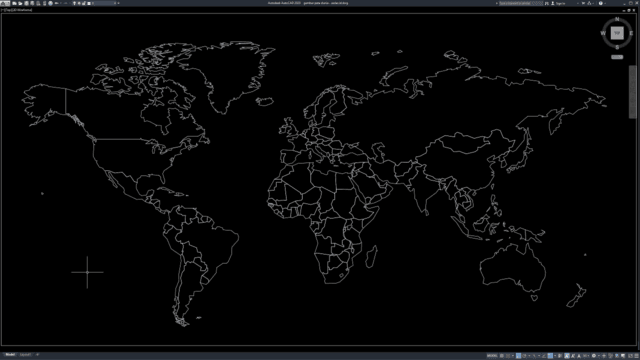Click the Save icon in Quick Access
Screen dimensions: 640x360
[27, 3]
